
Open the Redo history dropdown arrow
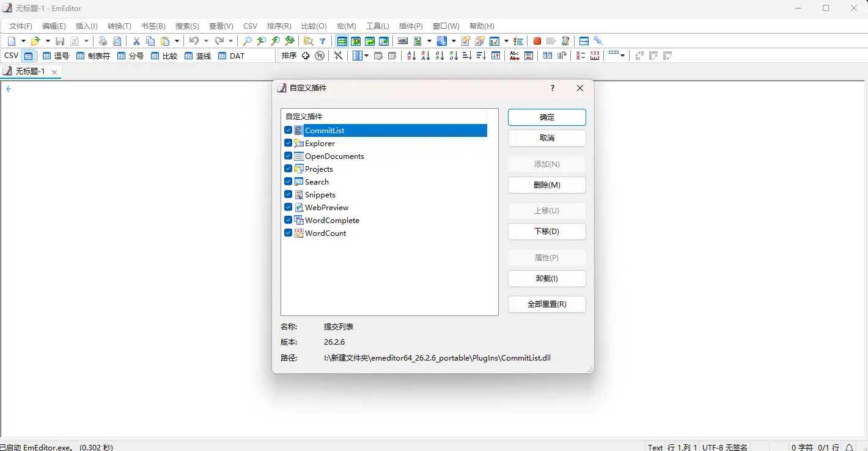tap(230, 41)
